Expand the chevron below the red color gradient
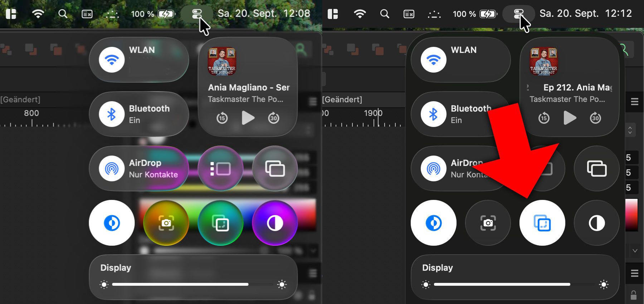This screenshot has height=304, width=644. coord(635,251)
